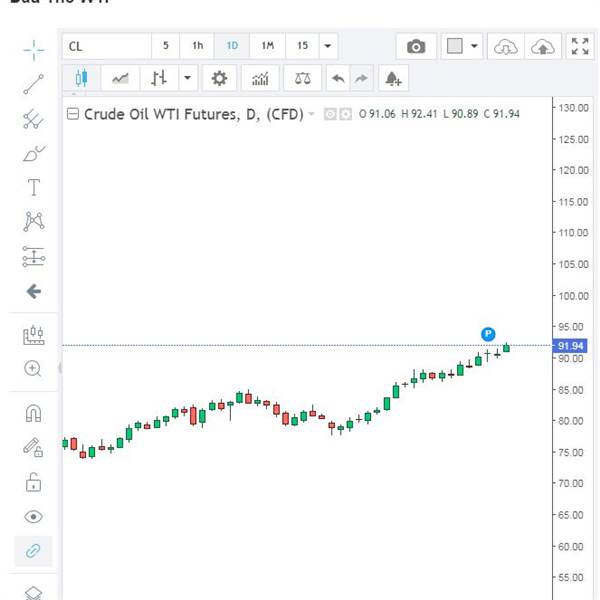Viewport: 600px width, 600px height.
Task: Save chart layout to cloud
Action: (543, 47)
